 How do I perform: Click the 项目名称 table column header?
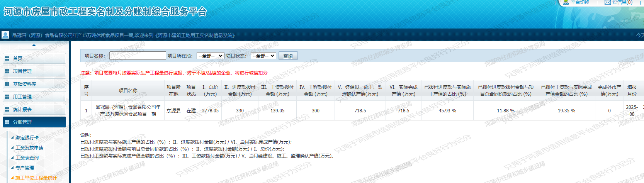(128, 90)
